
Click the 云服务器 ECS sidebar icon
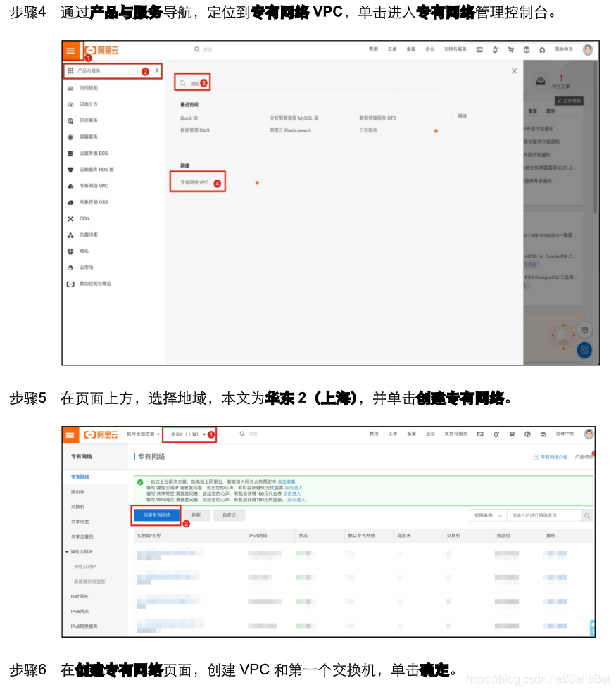coord(70,153)
